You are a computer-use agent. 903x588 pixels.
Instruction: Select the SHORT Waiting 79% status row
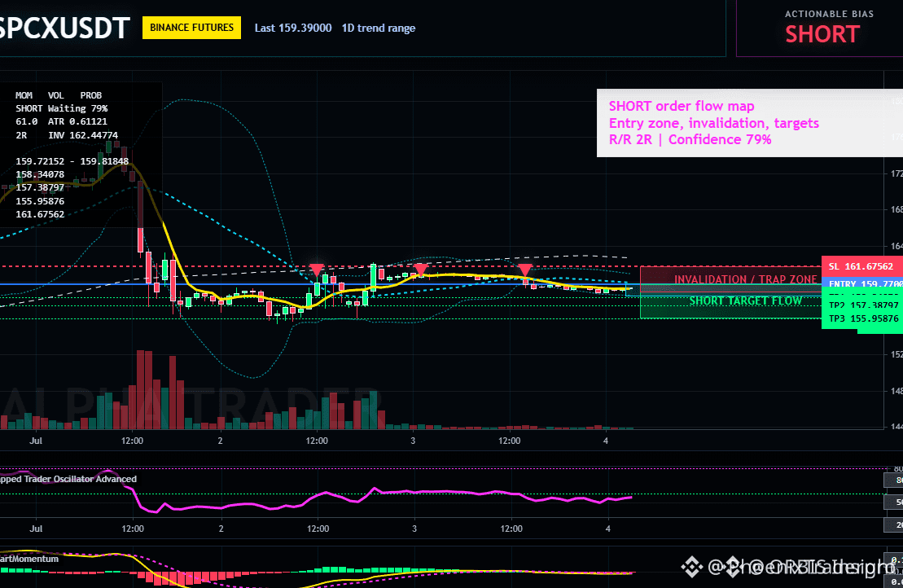(62, 108)
